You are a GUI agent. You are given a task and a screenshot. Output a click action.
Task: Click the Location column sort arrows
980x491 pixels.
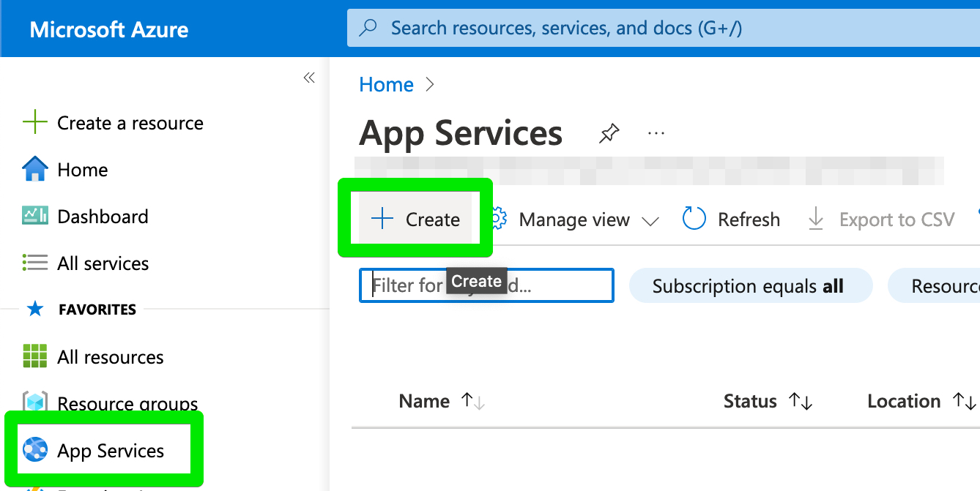point(964,401)
